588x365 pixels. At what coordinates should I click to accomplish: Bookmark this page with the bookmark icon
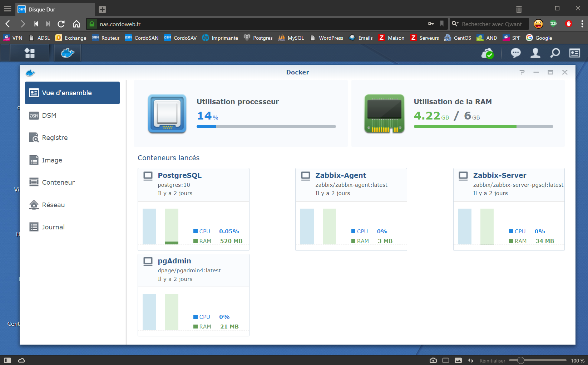click(442, 24)
